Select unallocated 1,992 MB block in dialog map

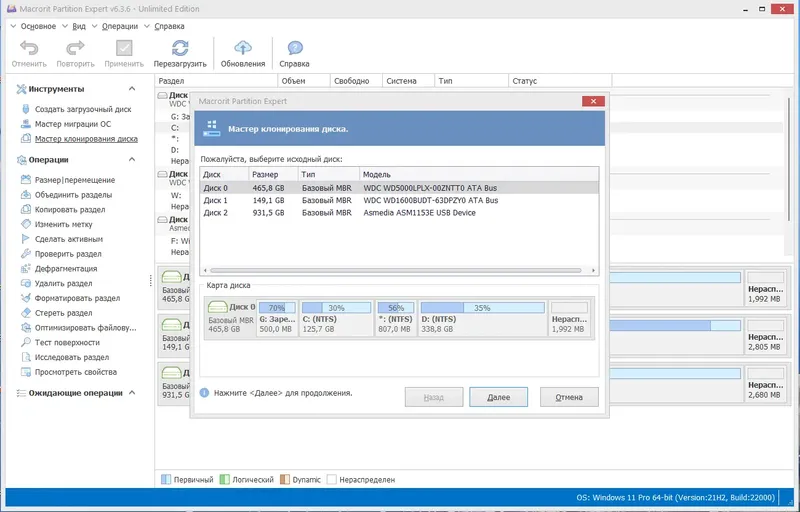pyautogui.click(x=569, y=318)
